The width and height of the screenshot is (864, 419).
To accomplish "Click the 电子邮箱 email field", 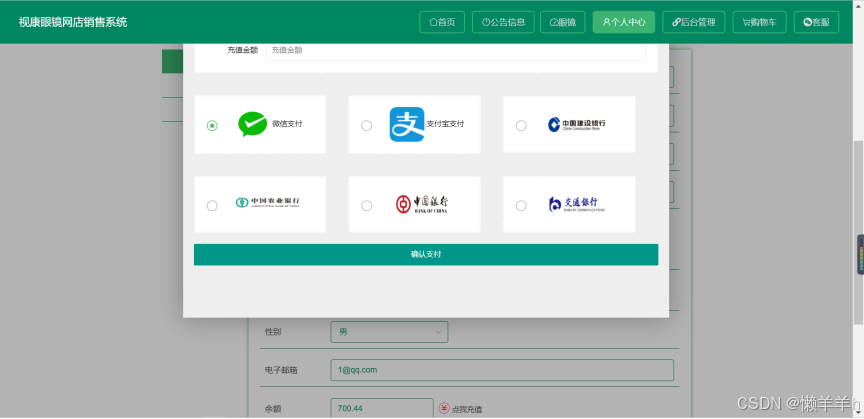I will 502,370.
